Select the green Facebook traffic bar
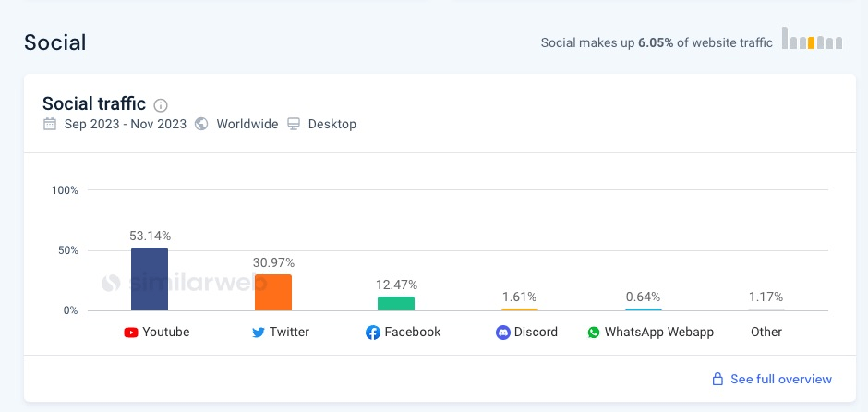868x412 pixels. 396,303
